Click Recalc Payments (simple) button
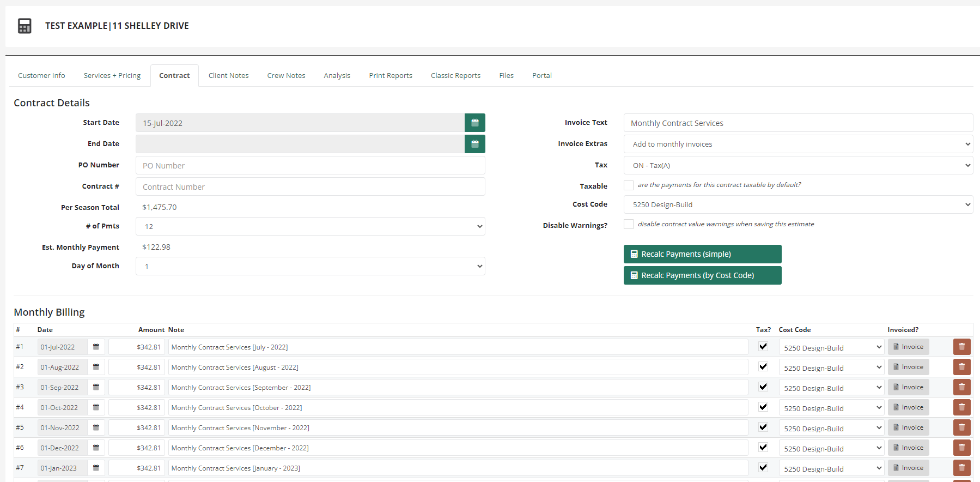The height and width of the screenshot is (482, 980). pyautogui.click(x=702, y=254)
